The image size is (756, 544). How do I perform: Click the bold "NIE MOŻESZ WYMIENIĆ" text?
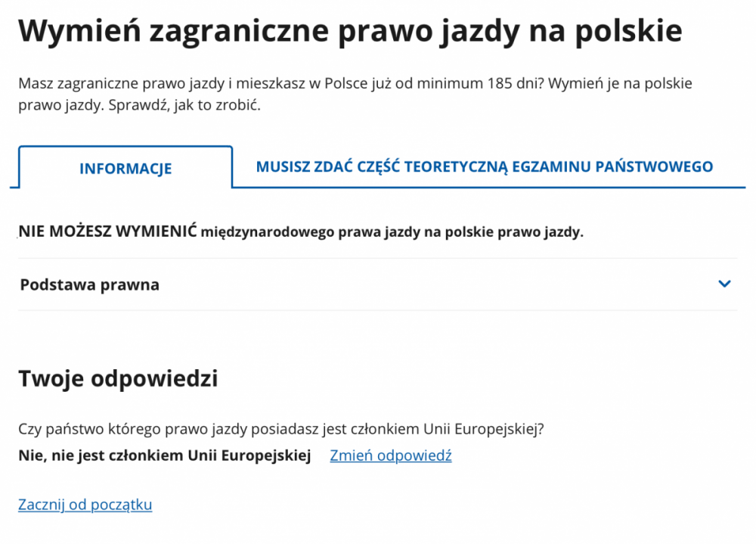(x=108, y=232)
